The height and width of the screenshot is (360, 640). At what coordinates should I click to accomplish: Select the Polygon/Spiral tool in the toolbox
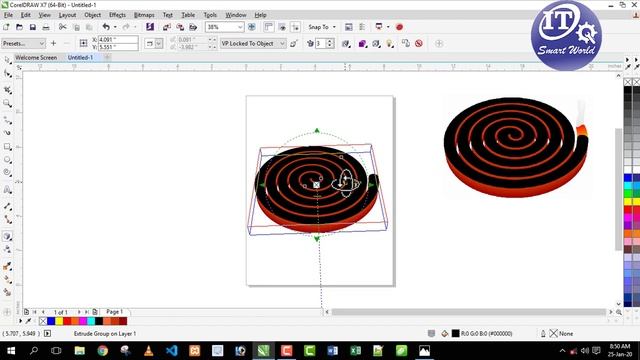pyautogui.click(x=7, y=173)
